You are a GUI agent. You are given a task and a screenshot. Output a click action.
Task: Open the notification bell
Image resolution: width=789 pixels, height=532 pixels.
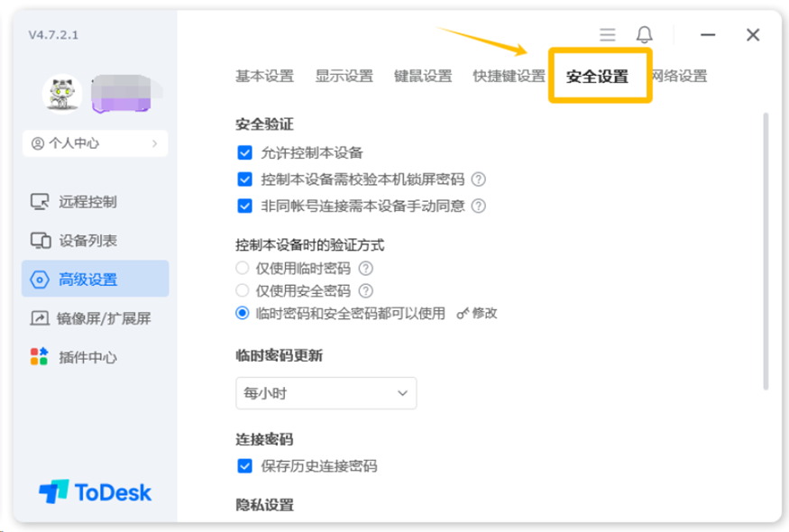[644, 34]
